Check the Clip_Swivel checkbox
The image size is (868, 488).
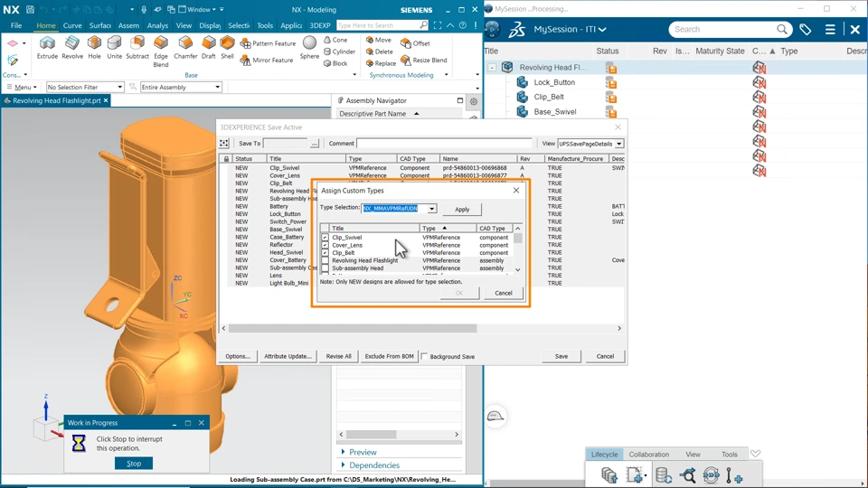click(x=325, y=238)
